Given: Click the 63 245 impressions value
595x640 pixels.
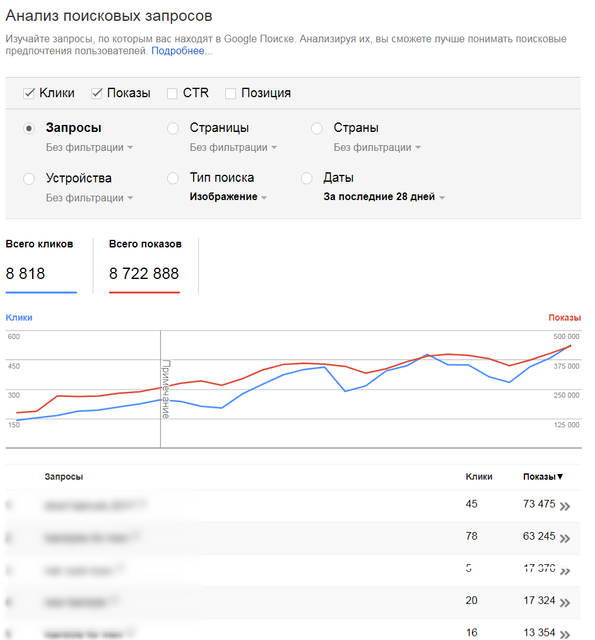Looking at the screenshot, I should [539, 536].
